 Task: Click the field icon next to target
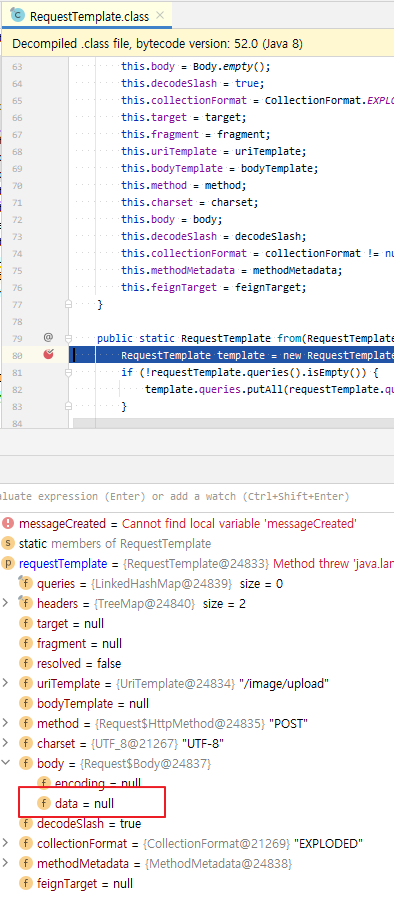(x=25, y=623)
